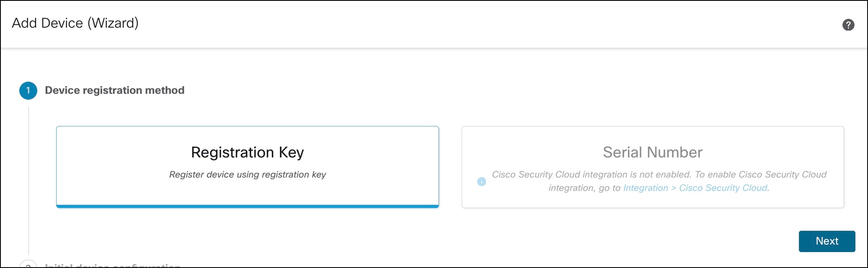Click 'Register device using registration key' description
The height and width of the screenshot is (268, 868).
pyautogui.click(x=247, y=175)
